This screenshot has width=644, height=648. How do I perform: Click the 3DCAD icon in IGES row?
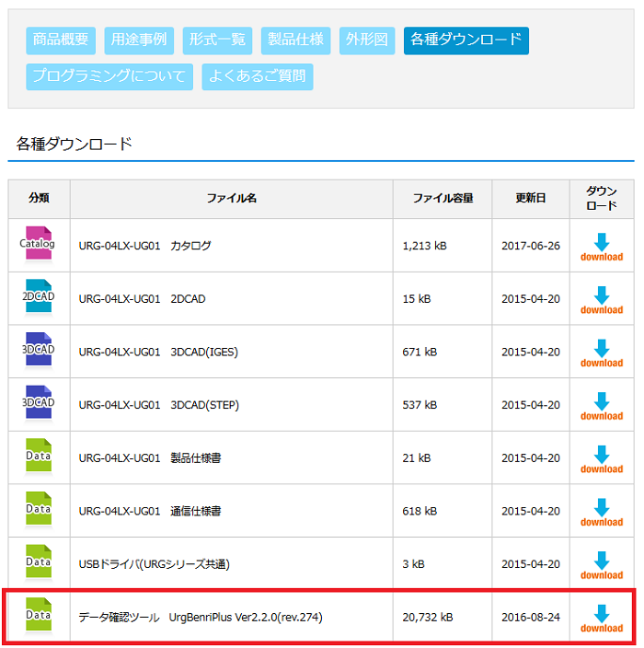(38, 351)
